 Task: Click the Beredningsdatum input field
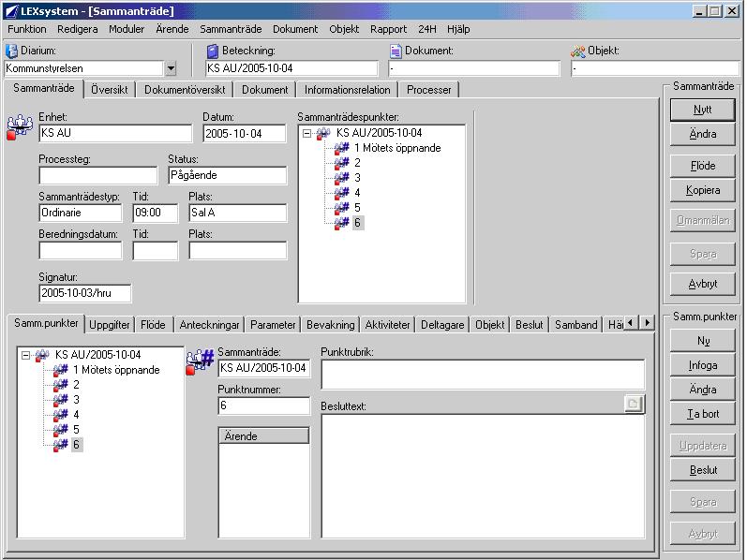pos(80,250)
